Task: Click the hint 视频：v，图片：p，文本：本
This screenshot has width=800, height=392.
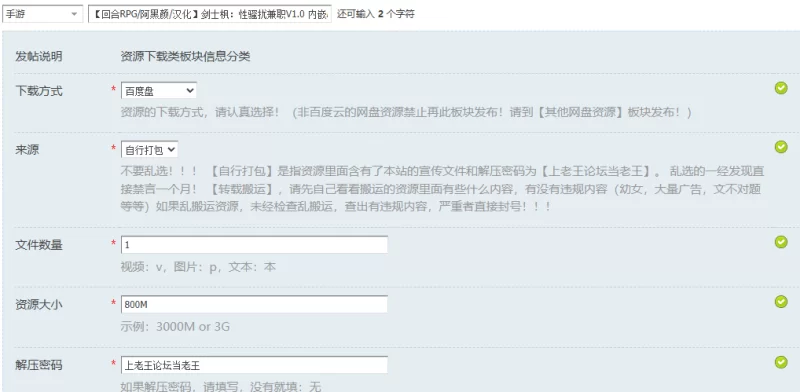Action: click(x=198, y=267)
